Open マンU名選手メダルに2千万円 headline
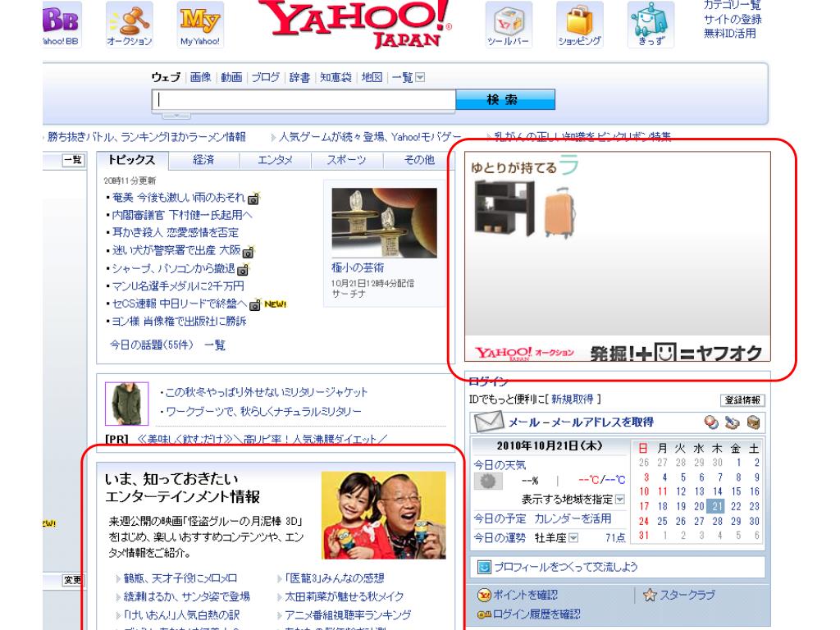This screenshot has width=840, height=630. pos(177,286)
